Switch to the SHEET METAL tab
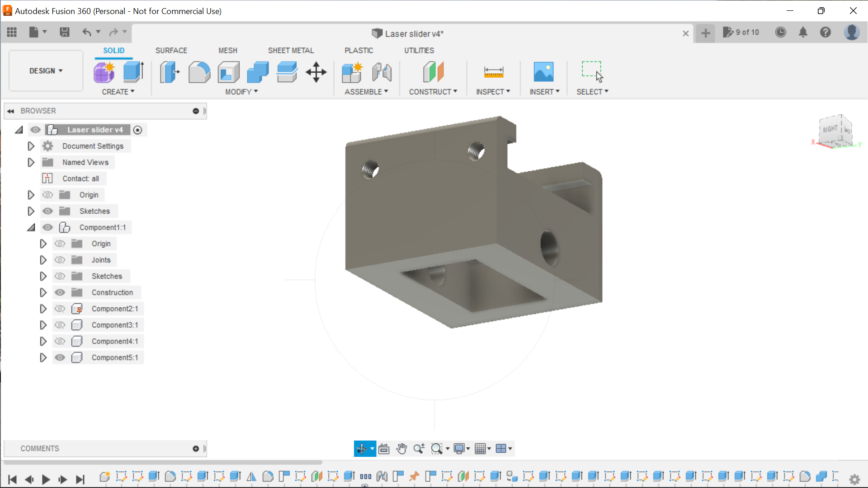Image resolution: width=868 pixels, height=488 pixels. [291, 51]
